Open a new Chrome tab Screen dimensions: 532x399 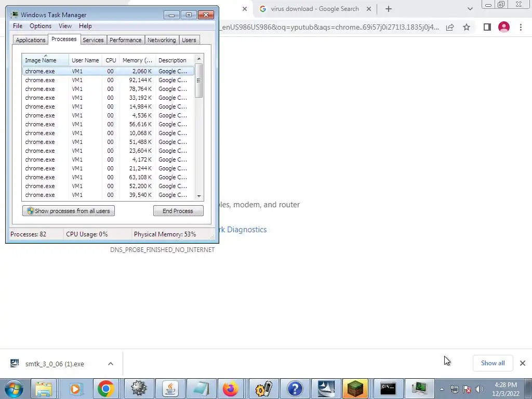tap(389, 9)
